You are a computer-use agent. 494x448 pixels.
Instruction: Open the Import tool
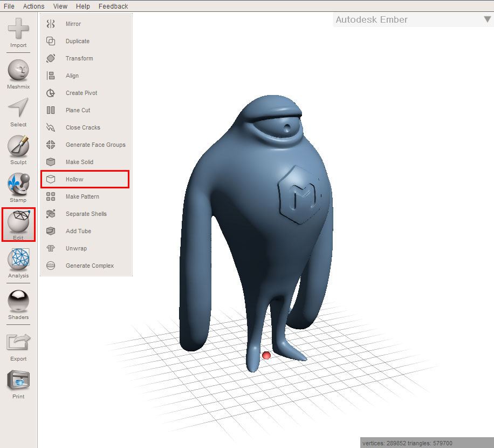pos(18,33)
